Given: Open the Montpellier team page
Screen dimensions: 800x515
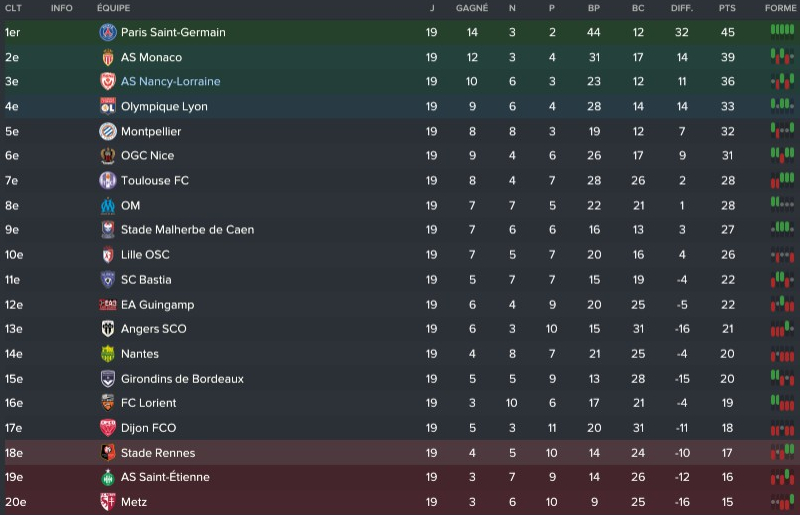Looking at the screenshot, I should click(150, 131).
